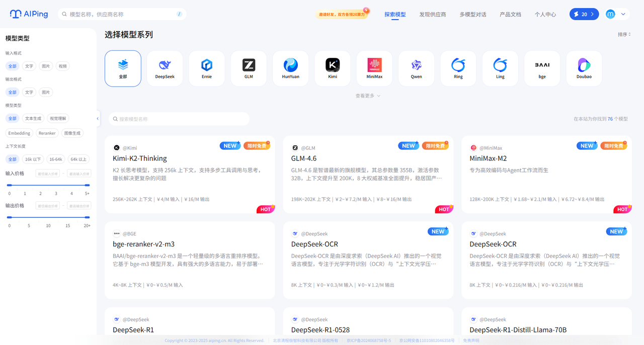Filter by 文本生成 model type

(33, 118)
